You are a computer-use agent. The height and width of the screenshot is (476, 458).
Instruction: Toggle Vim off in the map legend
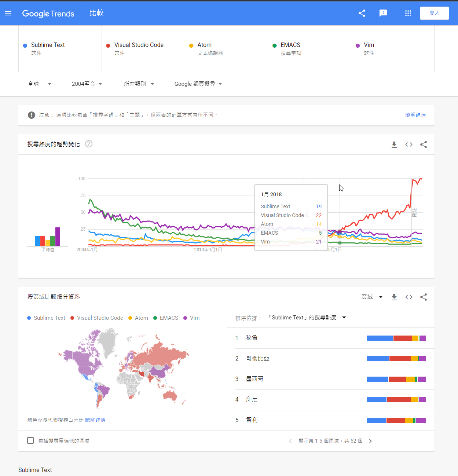pos(191,318)
